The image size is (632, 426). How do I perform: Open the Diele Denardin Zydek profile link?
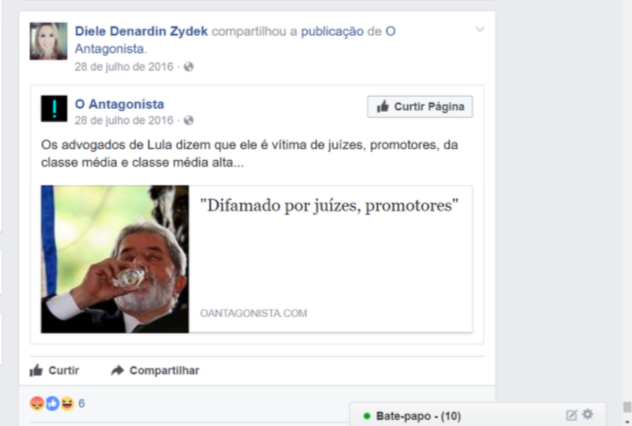click(x=141, y=31)
